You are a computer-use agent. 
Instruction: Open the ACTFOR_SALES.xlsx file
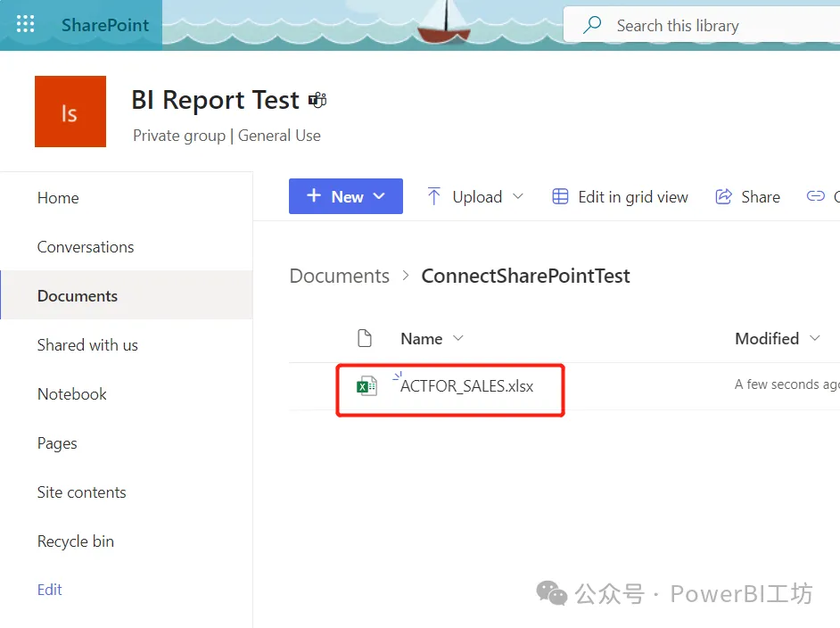click(467, 385)
